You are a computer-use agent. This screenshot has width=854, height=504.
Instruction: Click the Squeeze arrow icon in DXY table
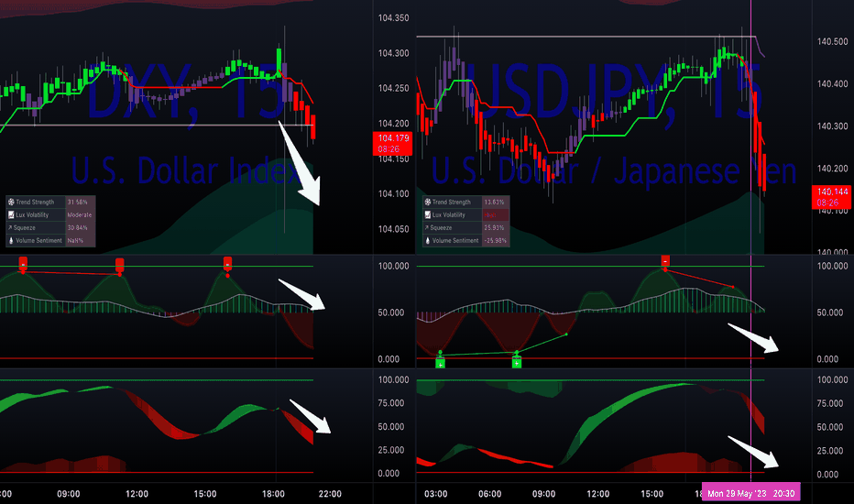click(x=10, y=228)
